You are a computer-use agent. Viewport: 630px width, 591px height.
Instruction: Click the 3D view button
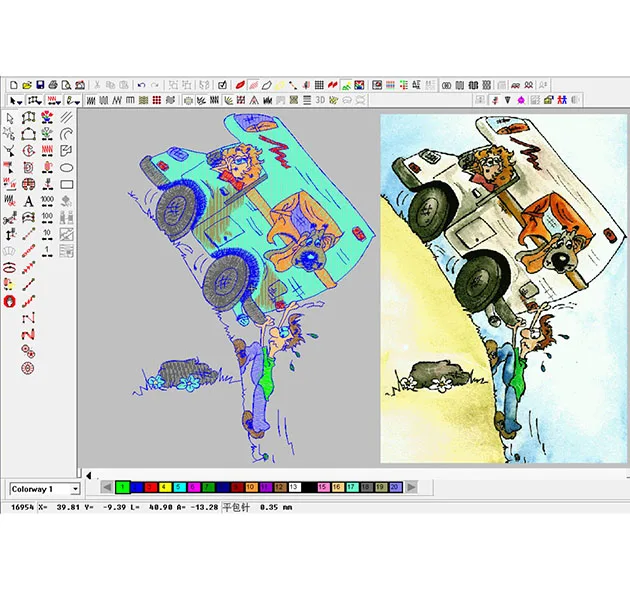[x=320, y=100]
